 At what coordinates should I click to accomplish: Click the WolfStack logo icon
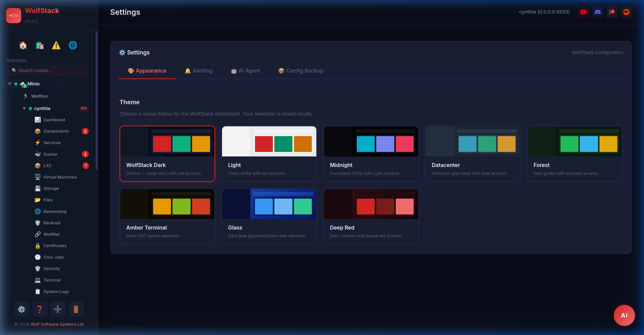14,15
